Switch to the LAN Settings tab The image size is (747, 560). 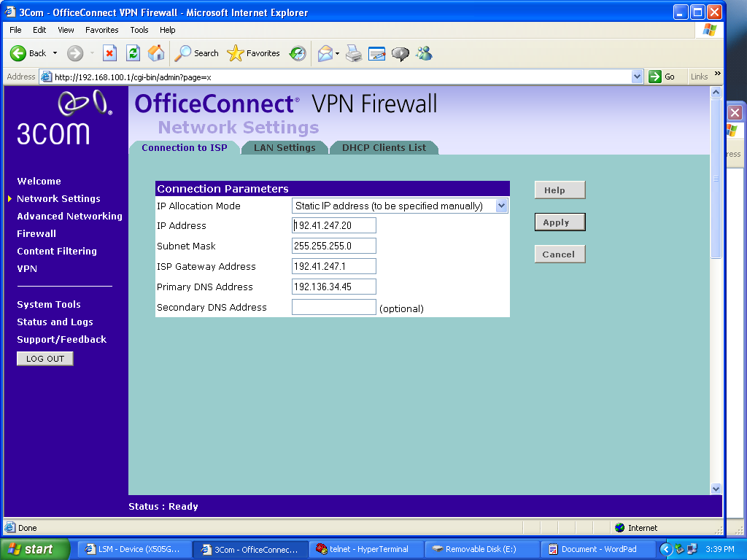(285, 147)
